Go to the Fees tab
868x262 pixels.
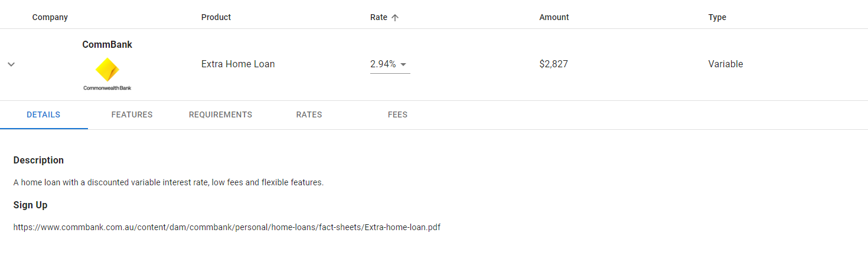397,114
